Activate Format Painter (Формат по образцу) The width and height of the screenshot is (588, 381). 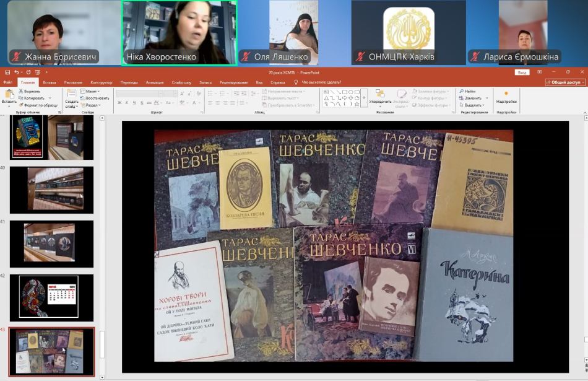tap(37, 105)
